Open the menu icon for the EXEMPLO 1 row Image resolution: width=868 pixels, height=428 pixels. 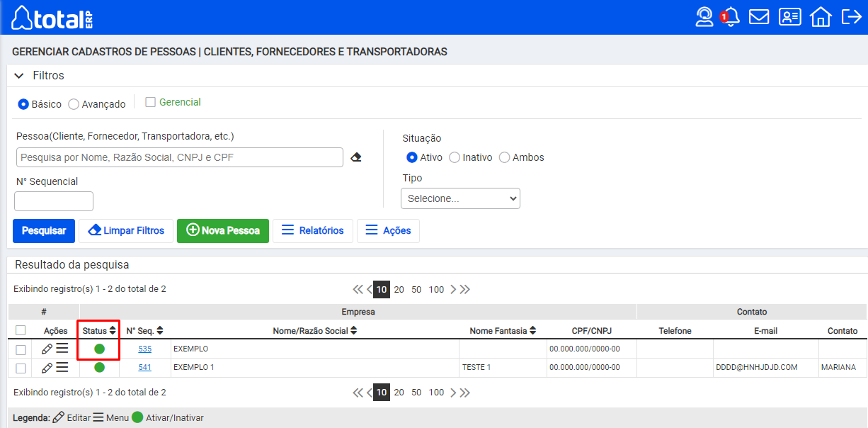tap(62, 367)
